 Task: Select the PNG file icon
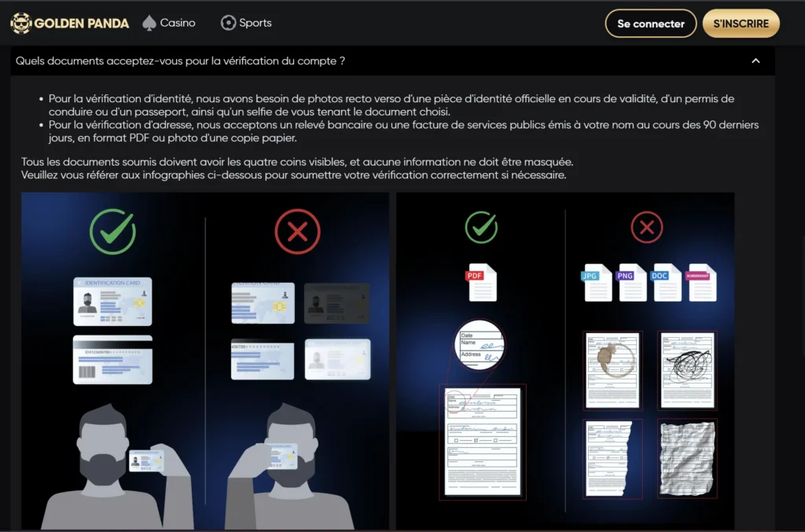[x=632, y=283]
